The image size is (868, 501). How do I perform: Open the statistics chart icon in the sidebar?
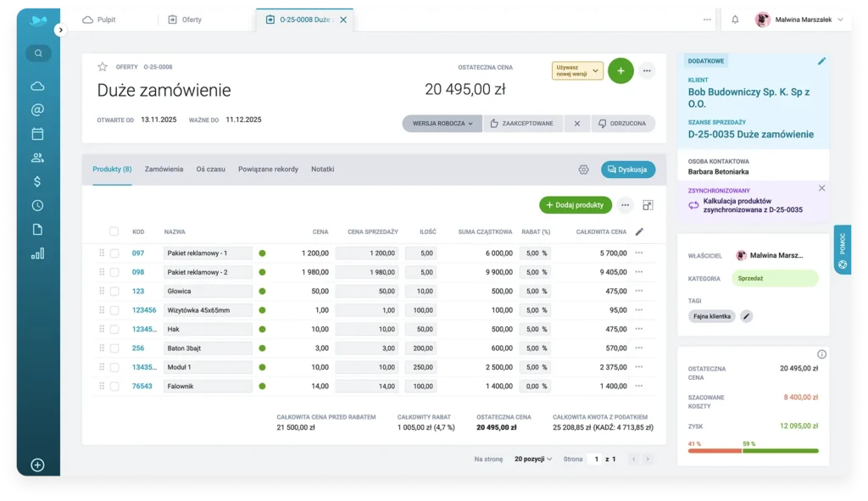37,252
